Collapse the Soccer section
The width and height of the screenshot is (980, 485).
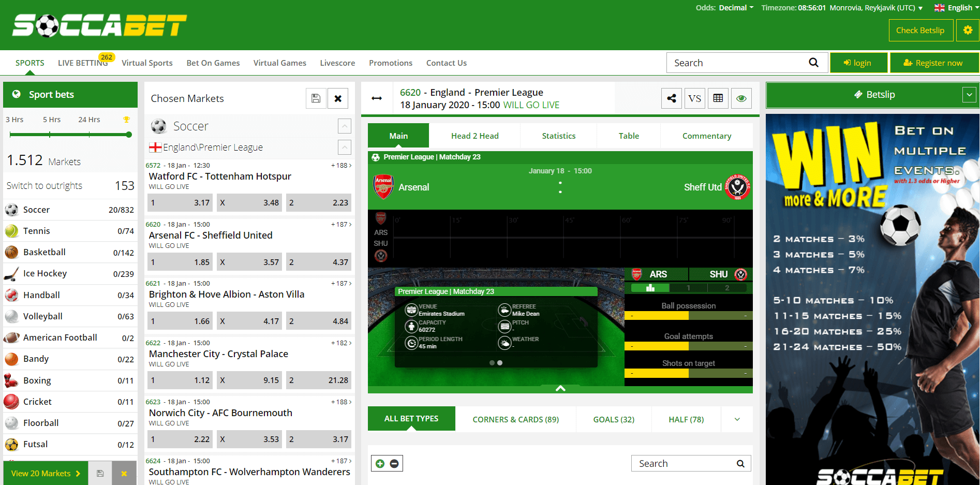point(345,126)
